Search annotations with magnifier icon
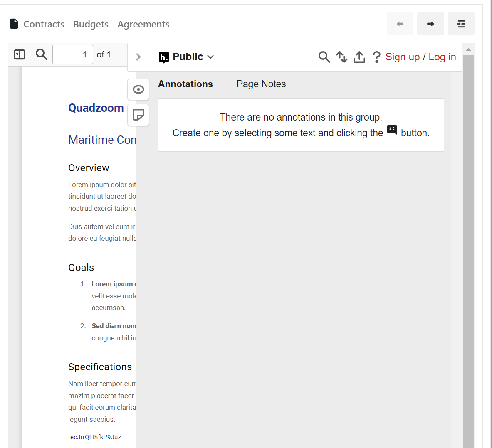The image size is (492, 448). (324, 57)
